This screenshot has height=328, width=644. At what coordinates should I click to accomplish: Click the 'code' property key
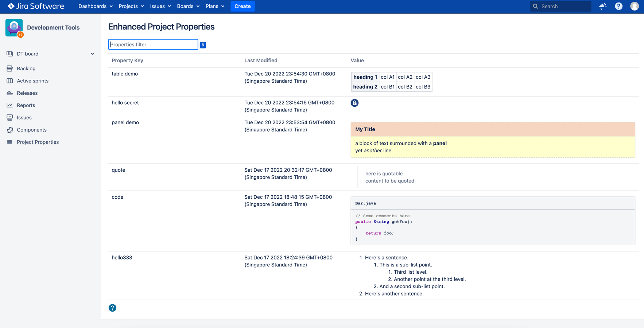117,197
